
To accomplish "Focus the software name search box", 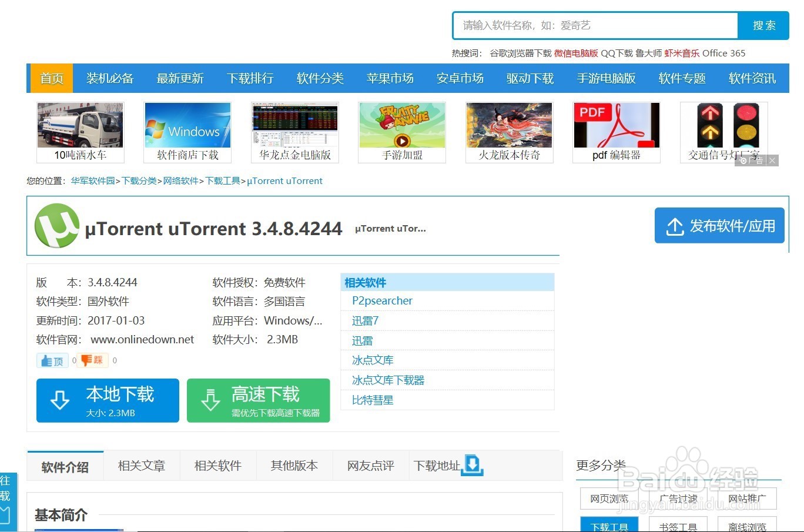I will tap(595, 25).
